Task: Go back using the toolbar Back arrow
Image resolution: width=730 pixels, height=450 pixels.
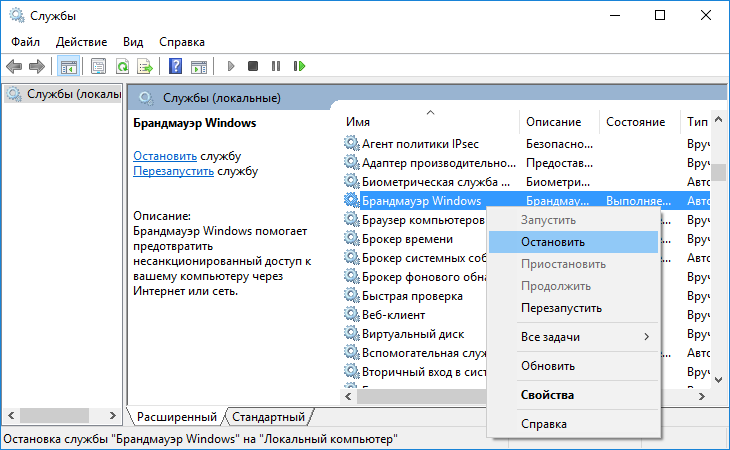Action: 14,67
